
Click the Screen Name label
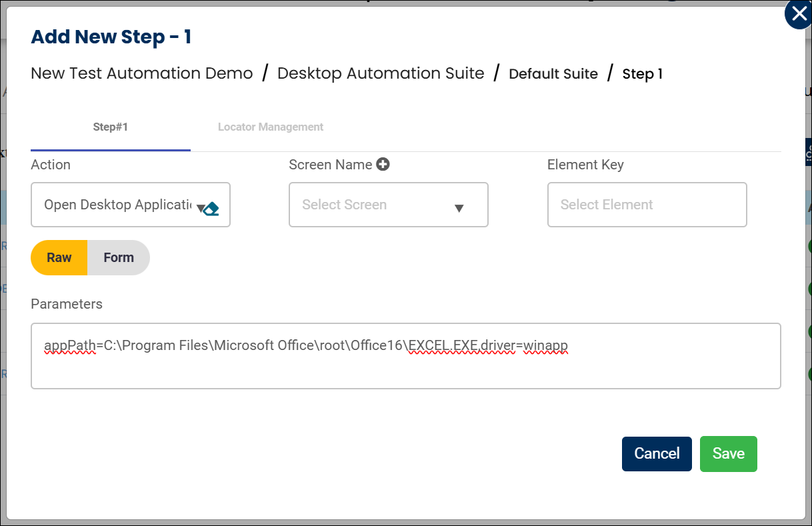click(330, 165)
